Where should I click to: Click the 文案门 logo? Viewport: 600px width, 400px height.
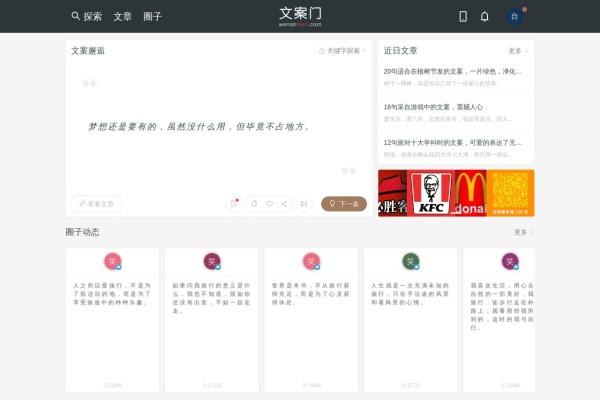tap(300, 15)
